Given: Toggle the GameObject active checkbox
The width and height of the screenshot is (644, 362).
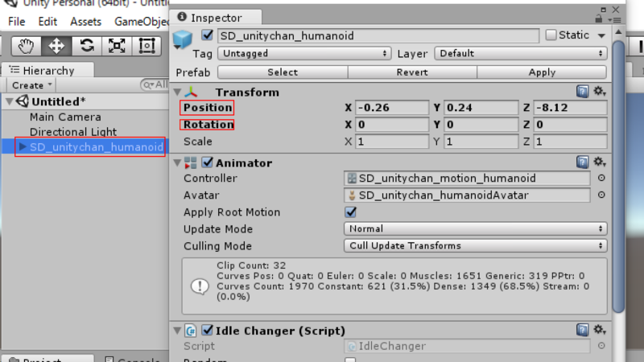Looking at the screenshot, I should coord(208,35).
